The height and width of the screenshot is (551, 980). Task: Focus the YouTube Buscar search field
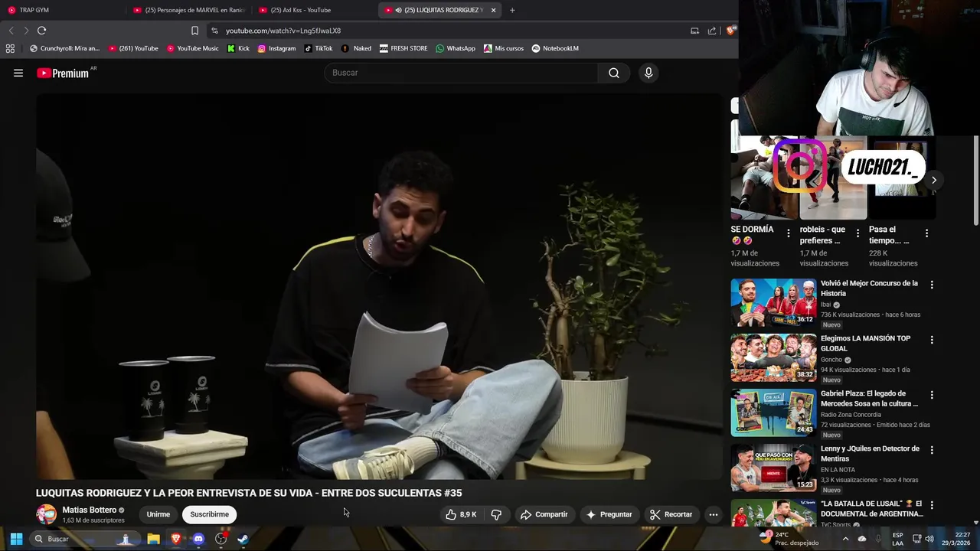coord(460,73)
